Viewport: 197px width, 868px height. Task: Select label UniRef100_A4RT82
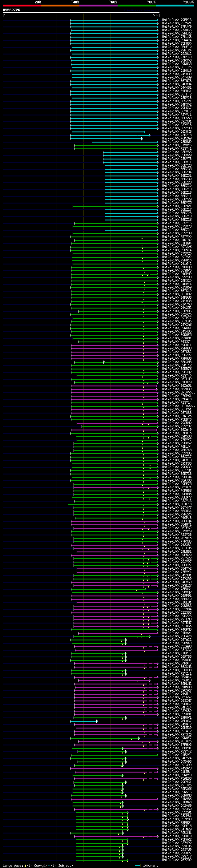click(x=176, y=240)
